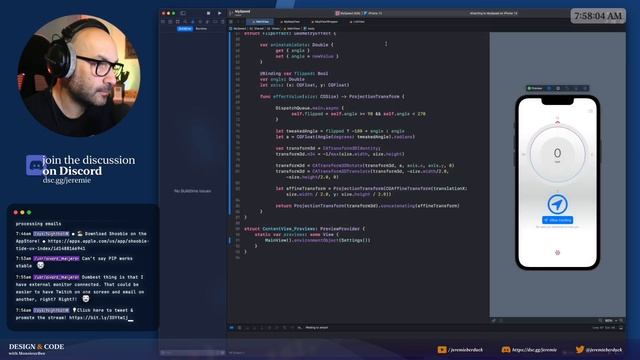Click the Design & Code logo
The height and width of the screenshot is (360, 640).
36,349
